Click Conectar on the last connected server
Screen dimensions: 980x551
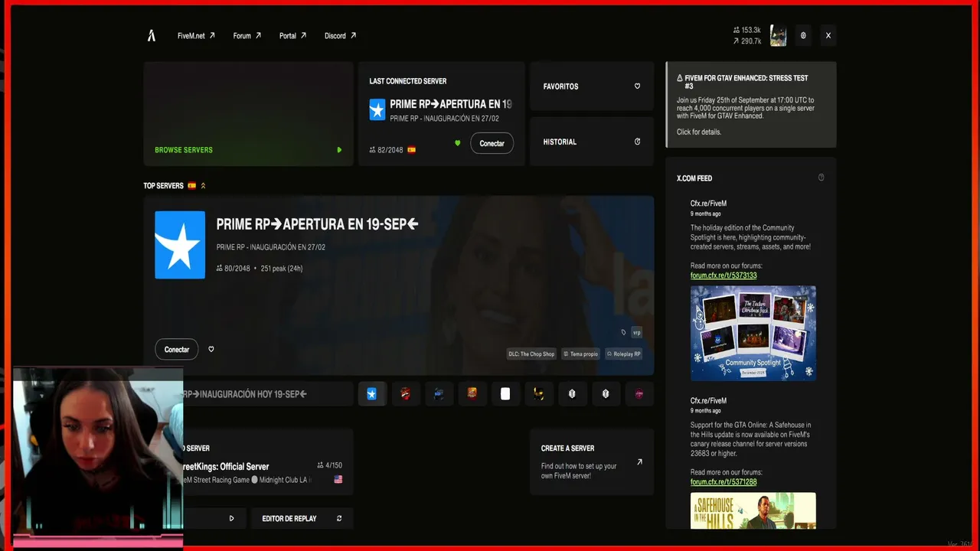pos(492,143)
